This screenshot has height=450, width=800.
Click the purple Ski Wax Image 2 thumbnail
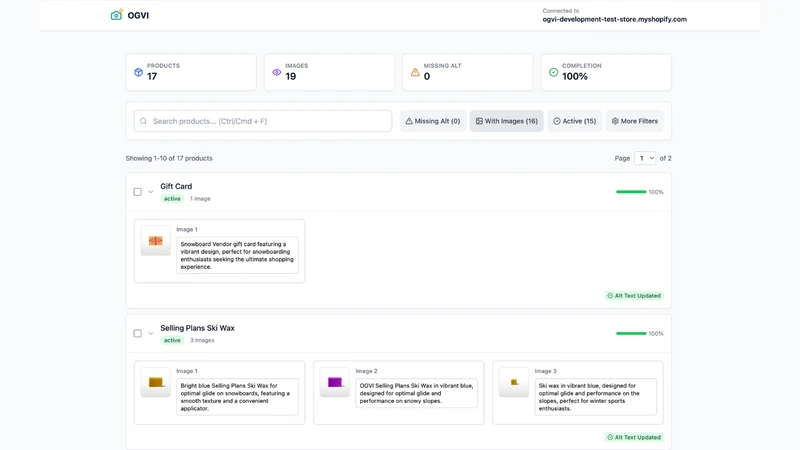(335, 382)
